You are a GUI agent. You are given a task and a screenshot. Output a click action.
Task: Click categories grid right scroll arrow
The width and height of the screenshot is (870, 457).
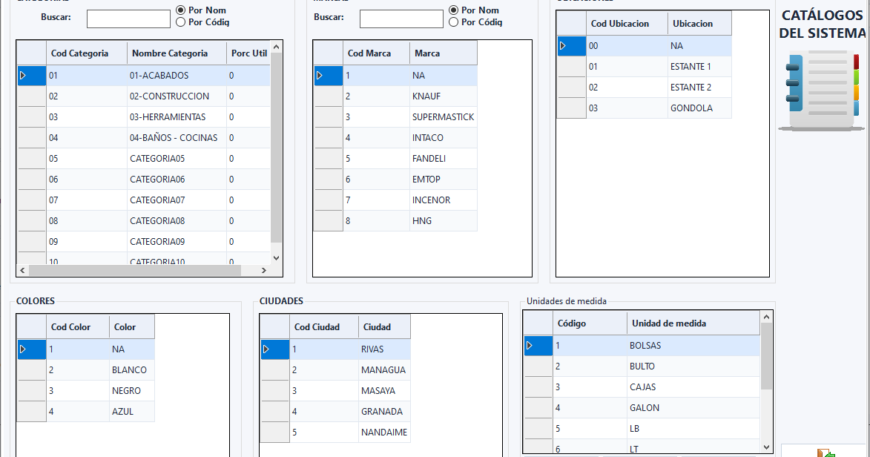click(264, 270)
